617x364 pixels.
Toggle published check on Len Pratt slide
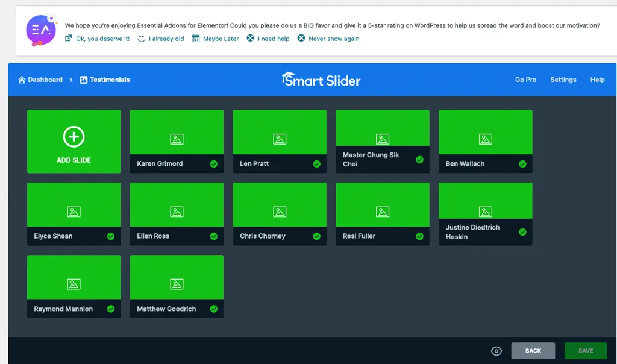coord(317,164)
